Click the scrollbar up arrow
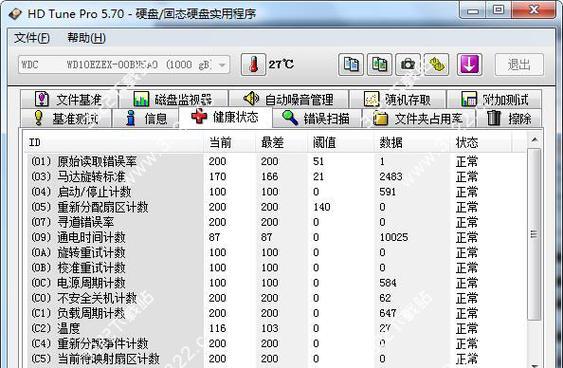563x368 pixels. click(535, 140)
